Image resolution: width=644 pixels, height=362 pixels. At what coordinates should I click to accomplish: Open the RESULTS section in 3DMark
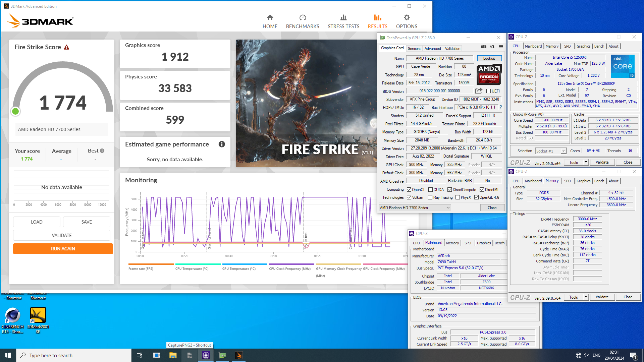pyautogui.click(x=377, y=21)
